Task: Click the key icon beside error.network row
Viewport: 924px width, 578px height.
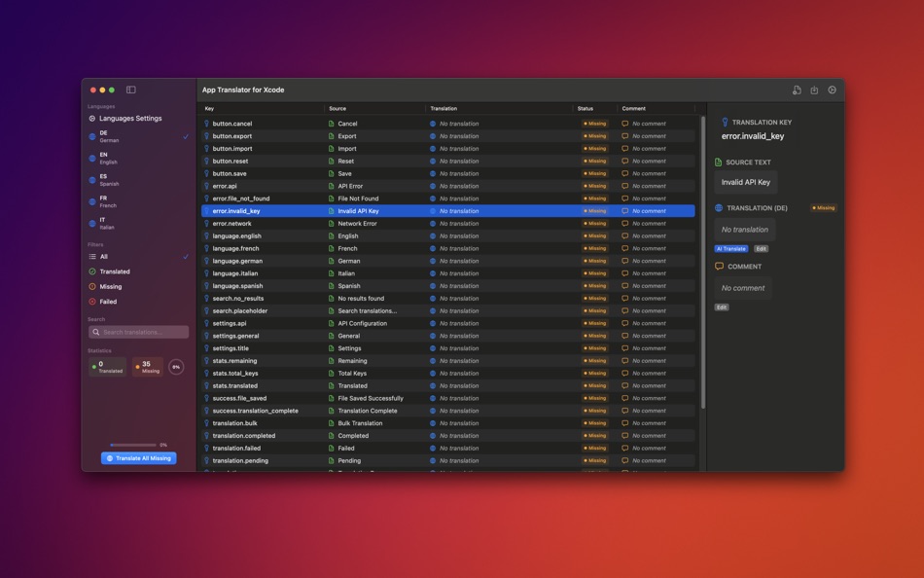Action: coord(206,223)
